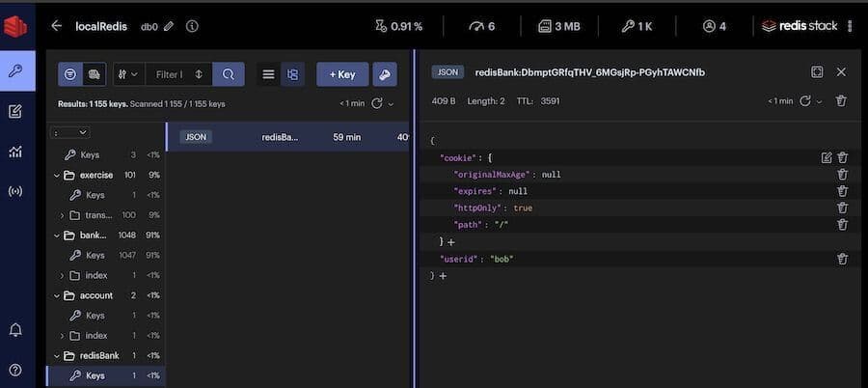Open the delimiter dropdown in tree view
The width and height of the screenshot is (868, 388).
[70, 132]
